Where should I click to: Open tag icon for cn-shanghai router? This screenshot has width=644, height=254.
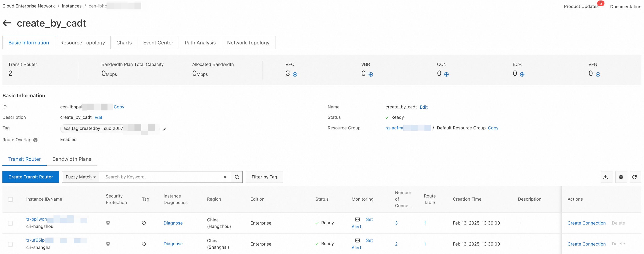(144, 244)
